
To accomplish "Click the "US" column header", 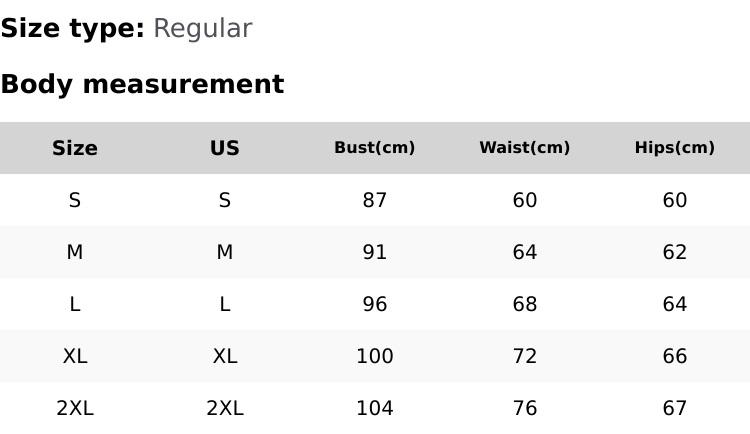I will pyautogui.click(x=225, y=148).
